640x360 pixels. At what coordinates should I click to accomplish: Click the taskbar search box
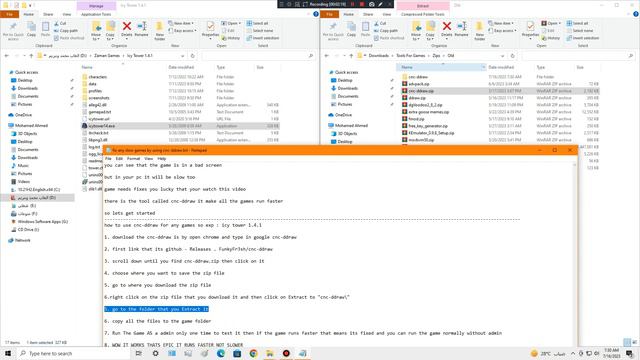pyautogui.click(x=73, y=353)
